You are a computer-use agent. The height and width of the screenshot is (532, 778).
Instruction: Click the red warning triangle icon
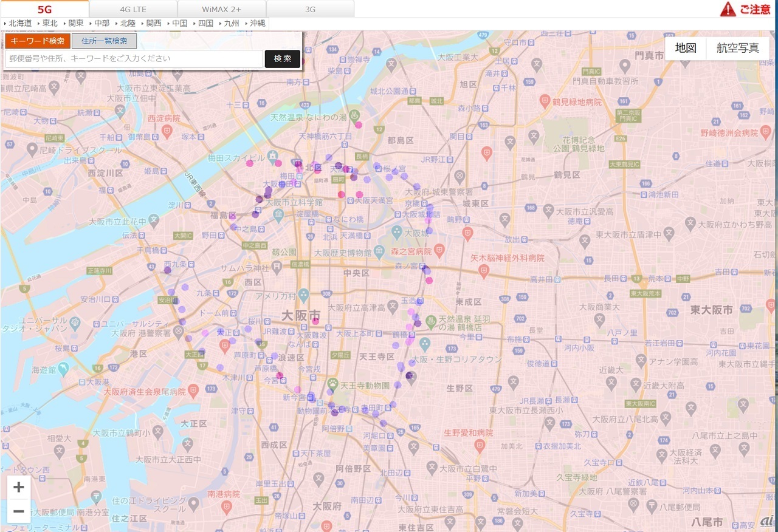point(728,9)
